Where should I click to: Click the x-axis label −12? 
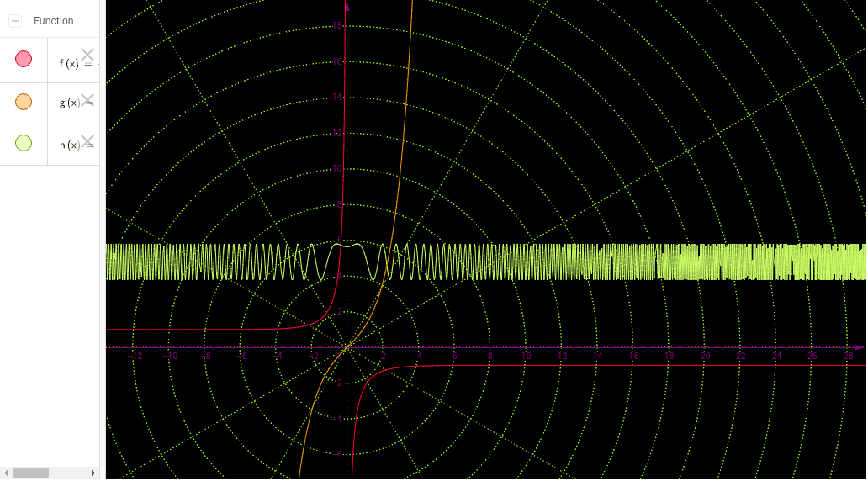click(135, 356)
